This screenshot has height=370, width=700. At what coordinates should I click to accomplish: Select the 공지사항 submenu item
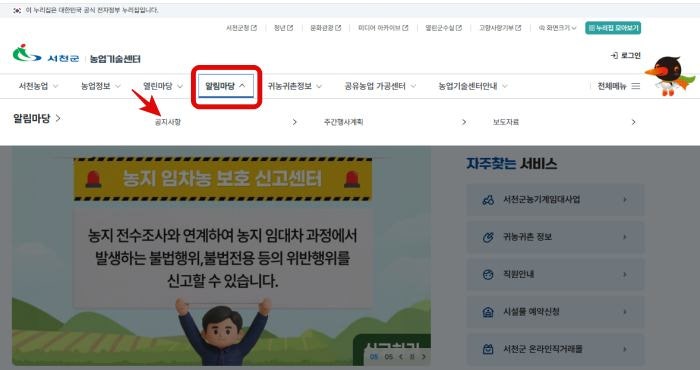tap(168, 122)
